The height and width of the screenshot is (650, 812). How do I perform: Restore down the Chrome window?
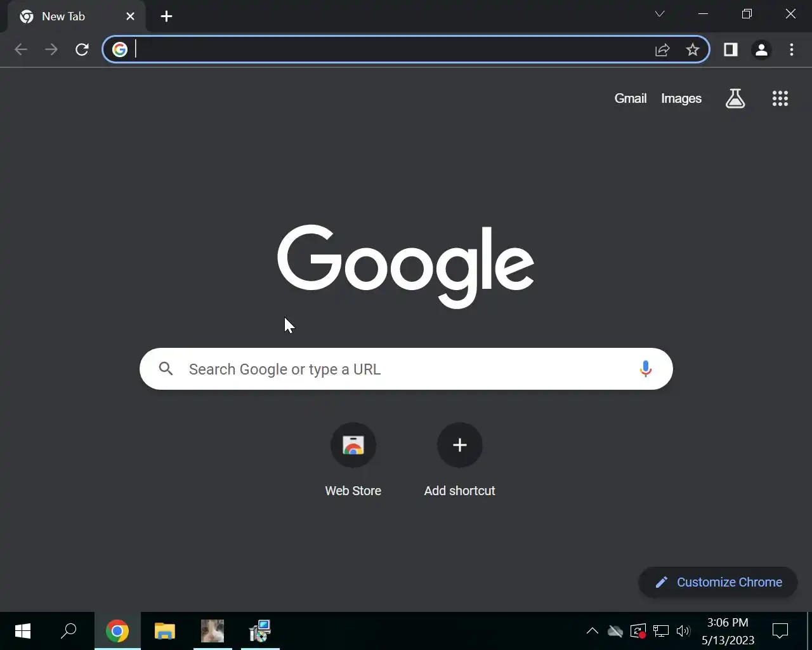tap(747, 14)
